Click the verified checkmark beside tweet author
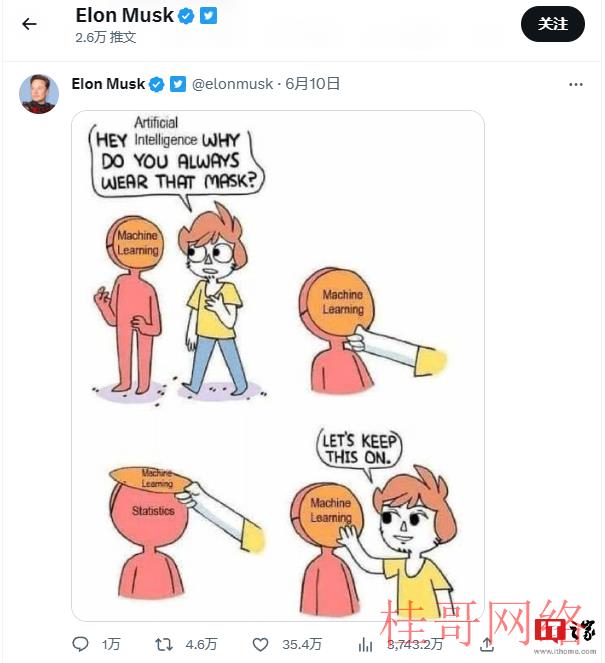The image size is (605, 663). click(x=157, y=84)
